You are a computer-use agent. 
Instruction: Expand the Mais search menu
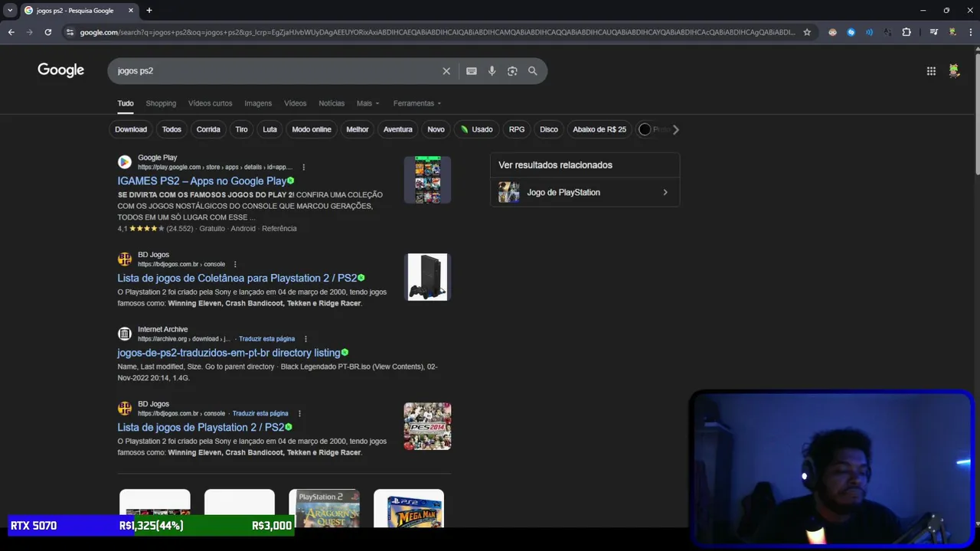(x=367, y=103)
